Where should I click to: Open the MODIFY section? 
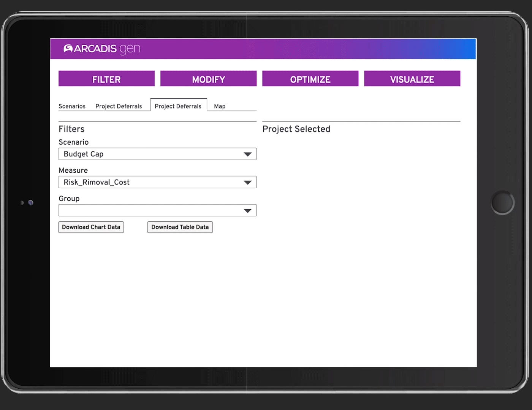coord(208,79)
